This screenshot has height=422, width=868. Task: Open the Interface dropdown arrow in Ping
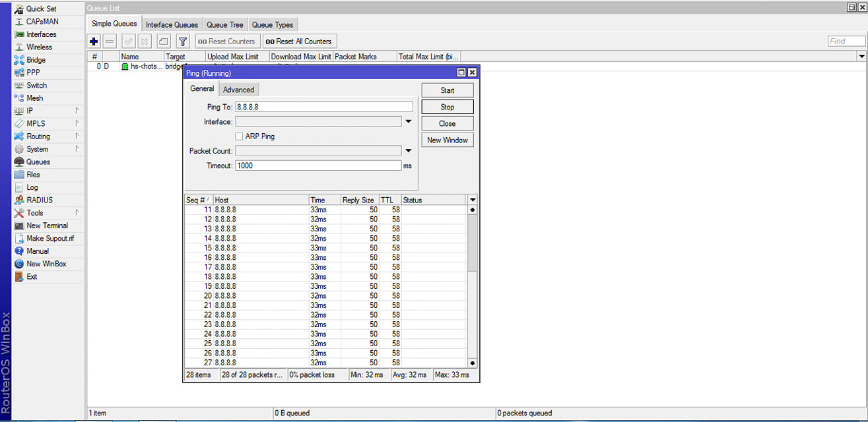(x=408, y=122)
